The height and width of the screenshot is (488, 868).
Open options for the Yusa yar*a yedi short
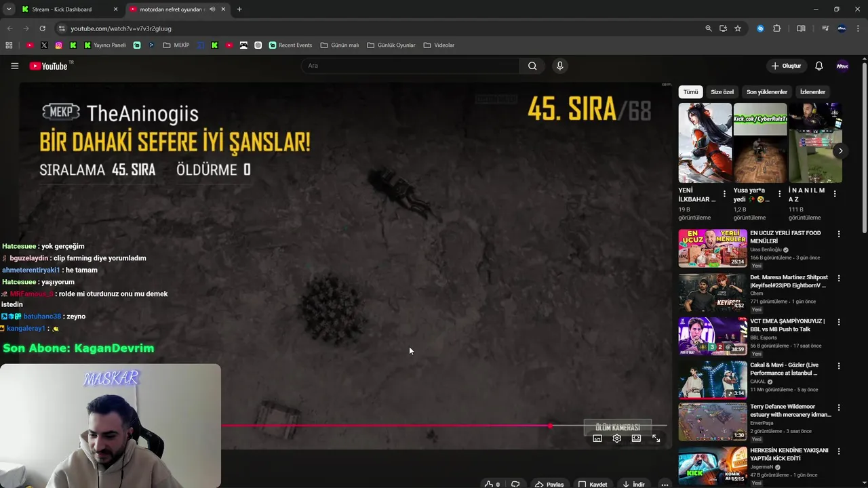(x=779, y=194)
